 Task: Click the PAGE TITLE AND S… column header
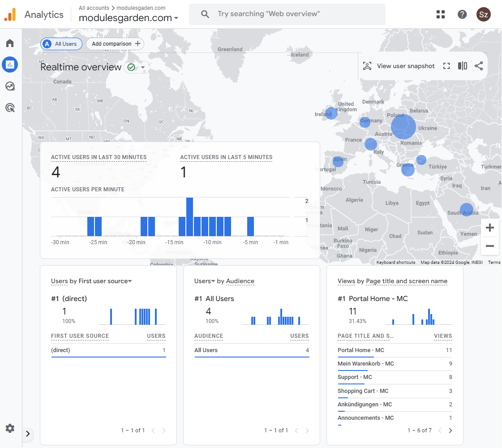365,336
